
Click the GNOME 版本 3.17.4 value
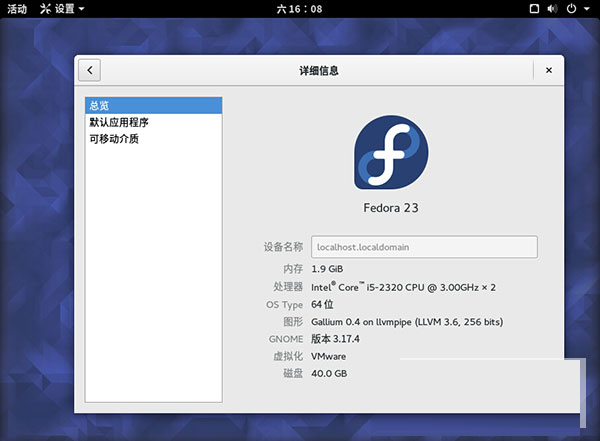(335, 339)
